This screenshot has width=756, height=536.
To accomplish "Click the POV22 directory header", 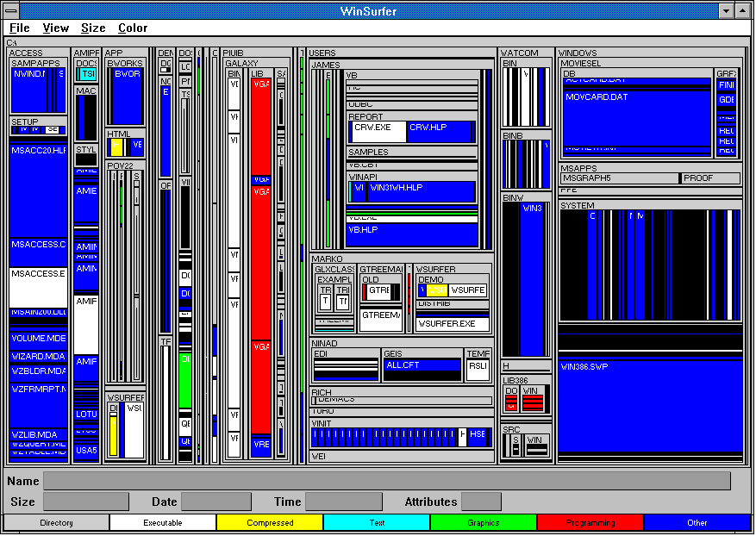I will [x=120, y=165].
